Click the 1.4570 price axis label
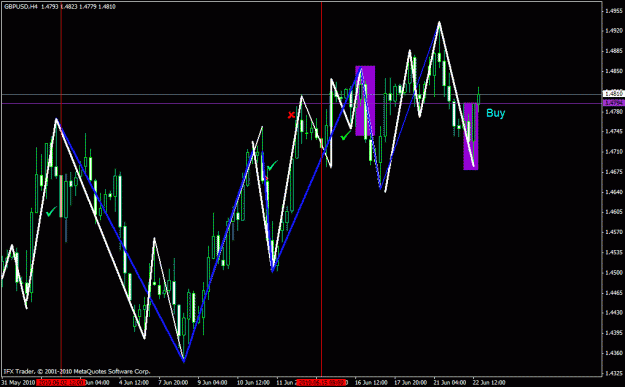 pyautogui.click(x=614, y=232)
